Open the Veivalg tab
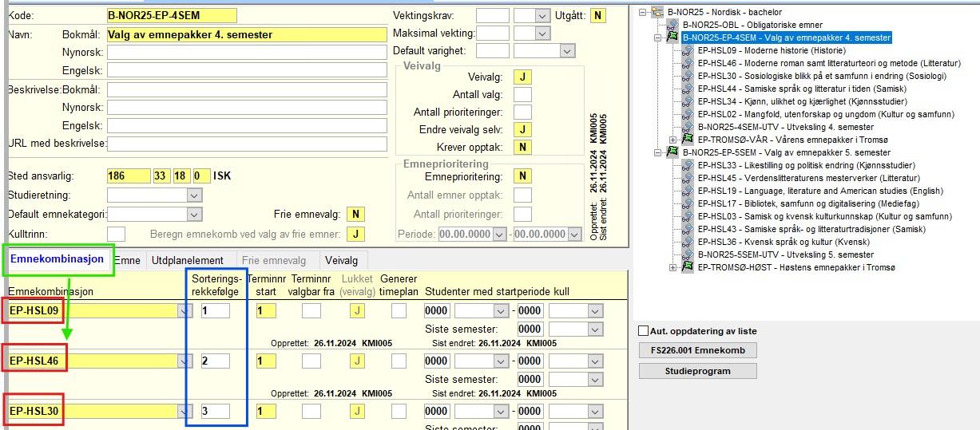Image resolution: width=980 pixels, height=430 pixels. pos(341,260)
